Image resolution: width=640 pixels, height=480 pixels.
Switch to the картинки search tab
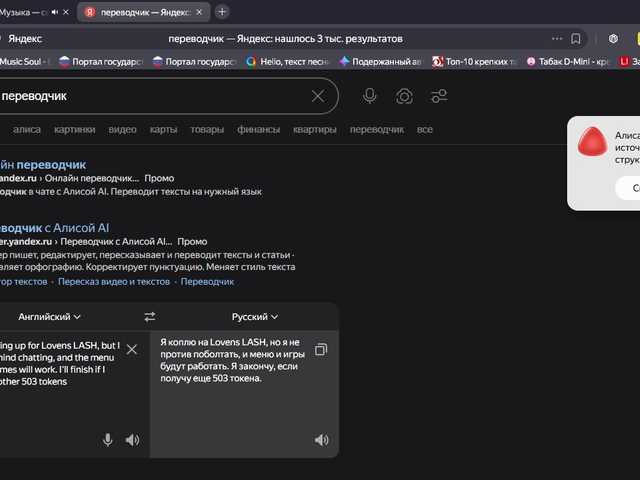tap(75, 130)
